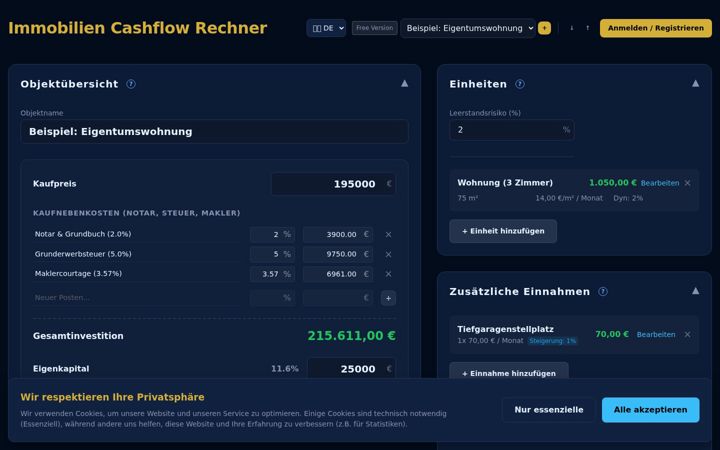This screenshot has height=450, width=720.
Task: Open the Beispiel: Eigentumswohnung property selector
Action: [468, 28]
